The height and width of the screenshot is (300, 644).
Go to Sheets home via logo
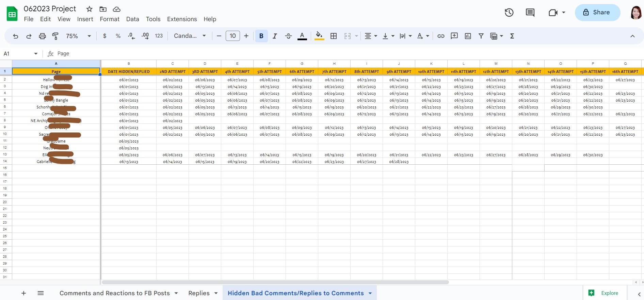[x=12, y=14]
